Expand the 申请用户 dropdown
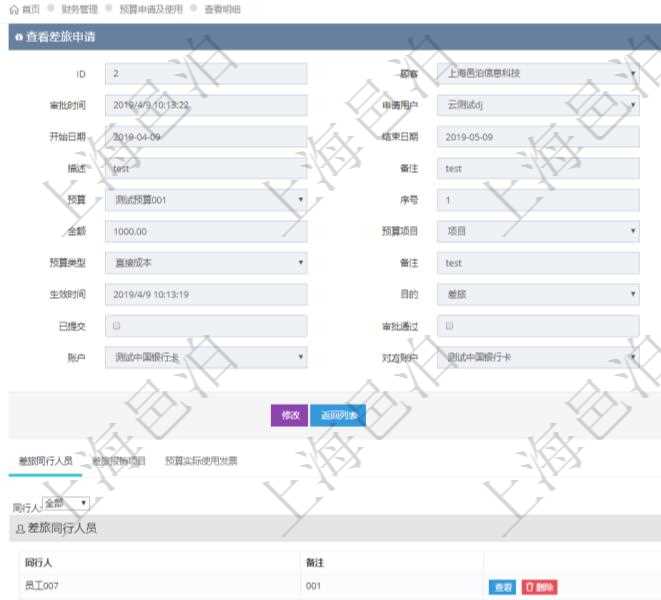661x600 pixels. [x=537, y=105]
